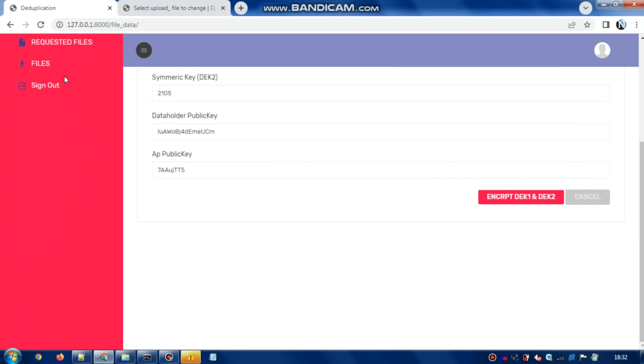Open the yellow warning taskbar item
644x364 pixels.
coord(191,357)
